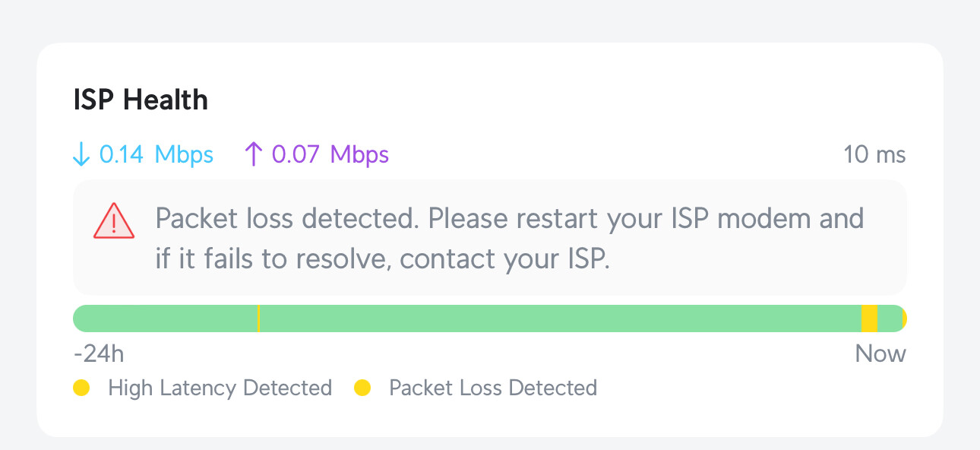This screenshot has width=980, height=450.
Task: Click the green middle of health bar
Action: [559, 318]
